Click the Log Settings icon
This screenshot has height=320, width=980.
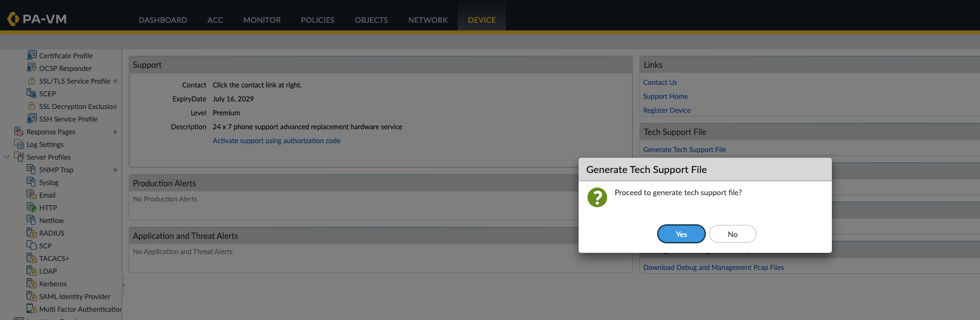[x=19, y=144]
